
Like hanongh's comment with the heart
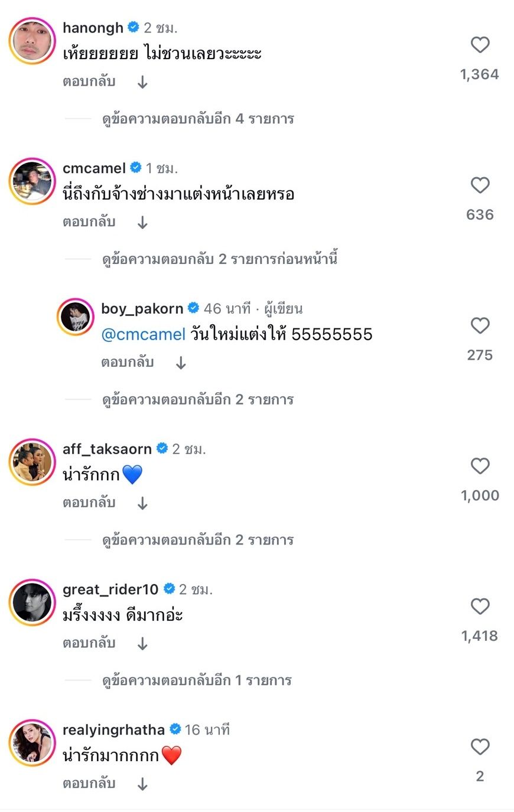(x=480, y=45)
